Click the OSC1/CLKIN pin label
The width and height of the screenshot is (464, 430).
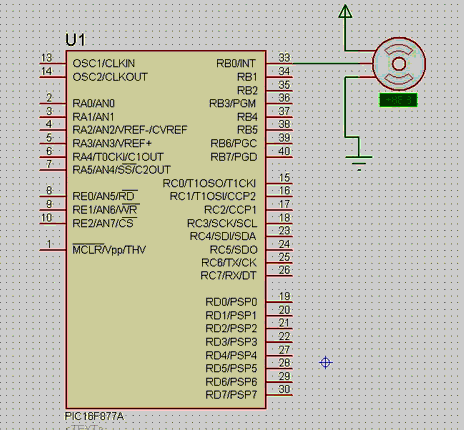click(104, 63)
